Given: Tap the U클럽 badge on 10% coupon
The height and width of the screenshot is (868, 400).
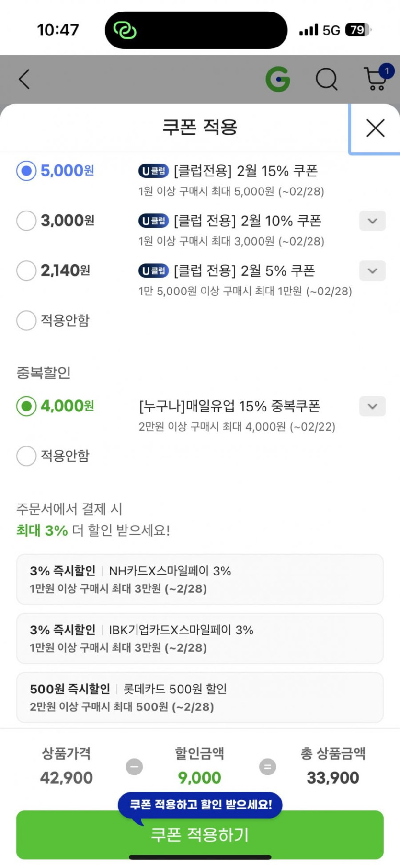Looking at the screenshot, I should pyautogui.click(x=153, y=221).
